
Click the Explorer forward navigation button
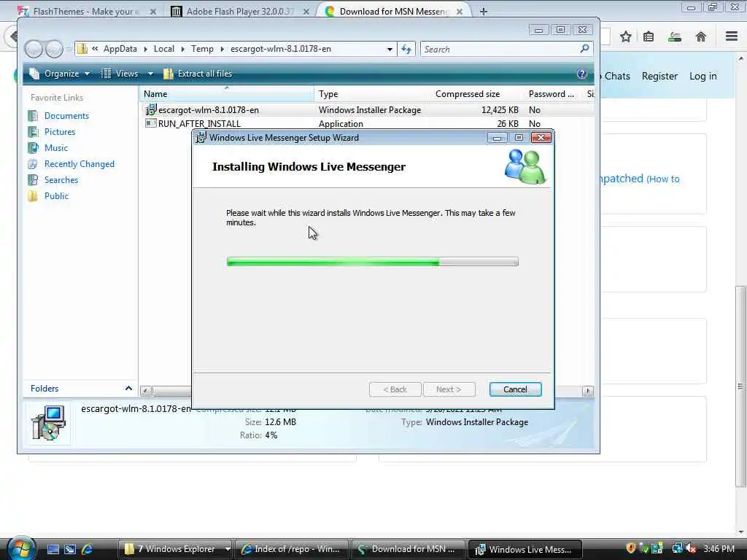(x=53, y=49)
